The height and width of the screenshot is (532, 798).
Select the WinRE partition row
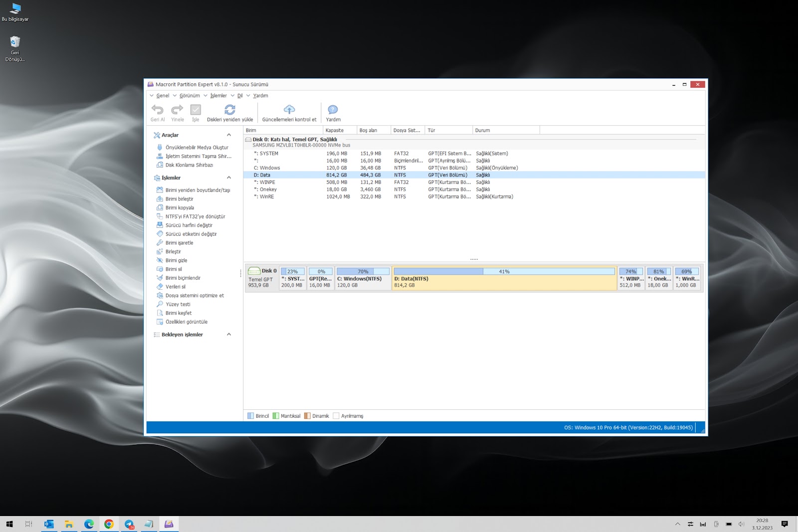(474, 196)
